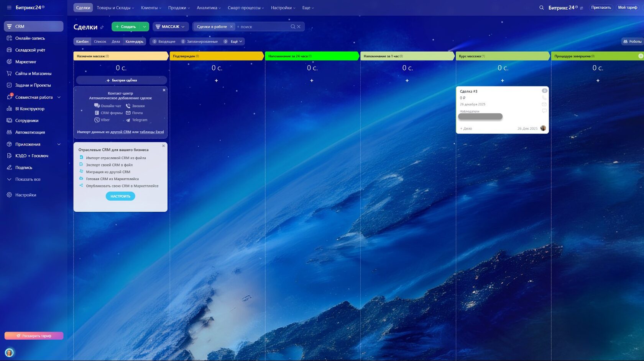This screenshot has height=361, width=644.
Task: Expand the Совместная работа sidebar section
Action: 59,97
